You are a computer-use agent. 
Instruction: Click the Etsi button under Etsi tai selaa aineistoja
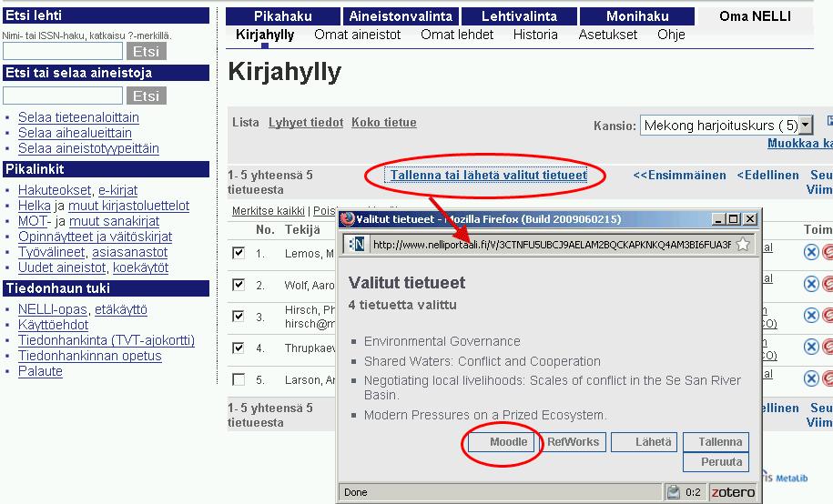[x=146, y=96]
